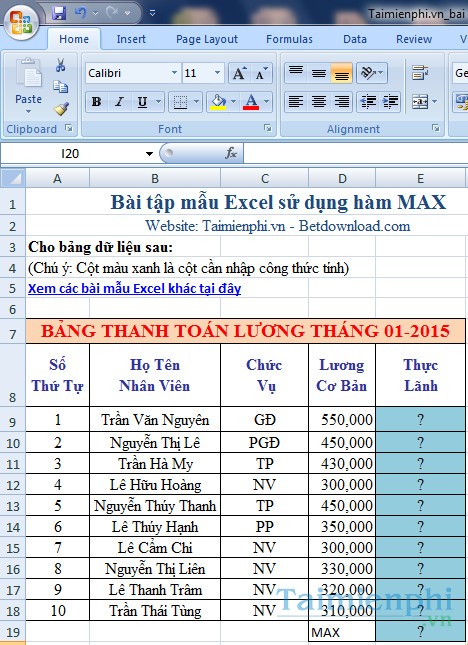468x645 pixels.
Task: Undo the last action
Action: (80, 13)
